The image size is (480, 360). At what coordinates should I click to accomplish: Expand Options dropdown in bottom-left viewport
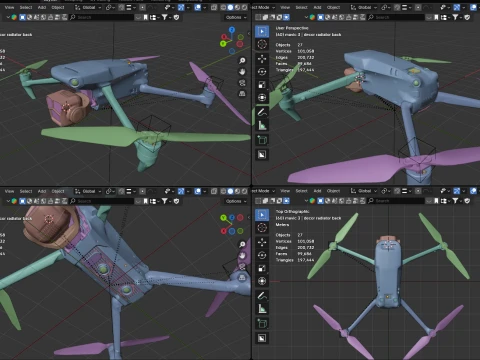pyautogui.click(x=236, y=201)
